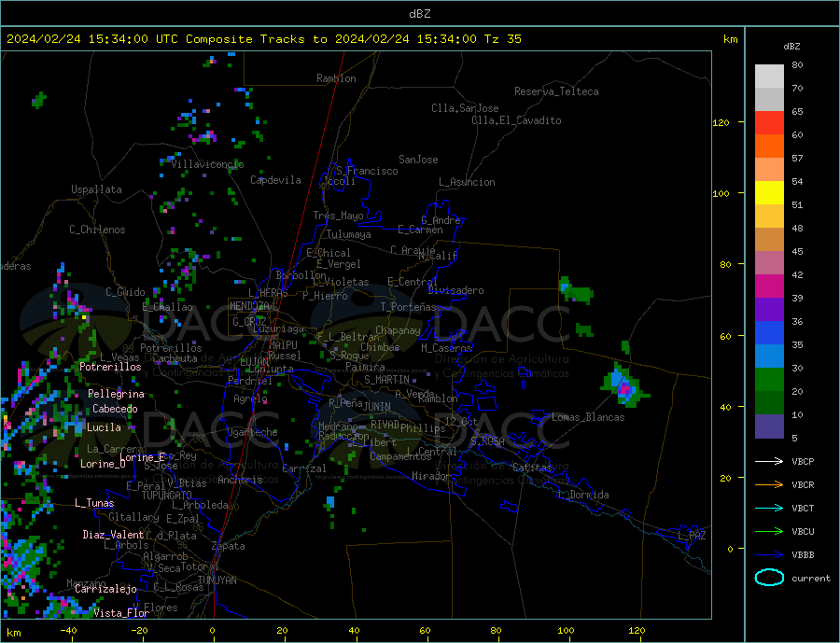This screenshot has width=840, height=643.
Task: Select the dark orange swatch in dBZ legend
Action: point(769,147)
